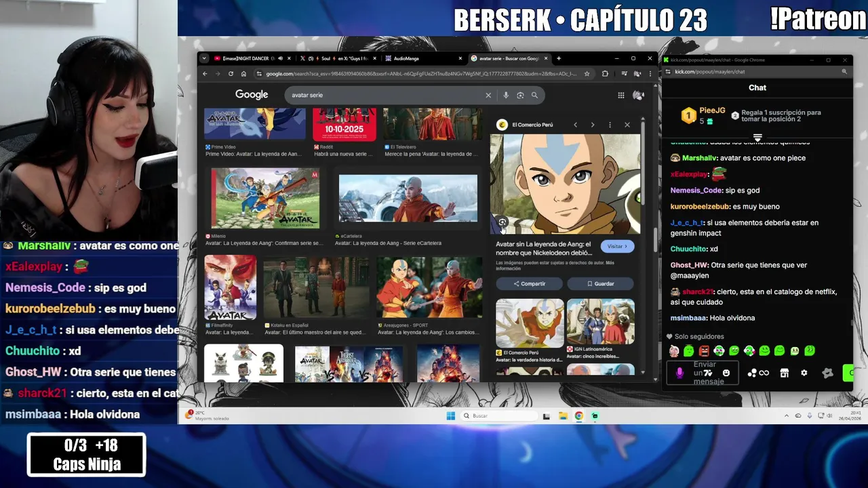
Task: Open the large Aang preview image
Action: click(x=565, y=184)
